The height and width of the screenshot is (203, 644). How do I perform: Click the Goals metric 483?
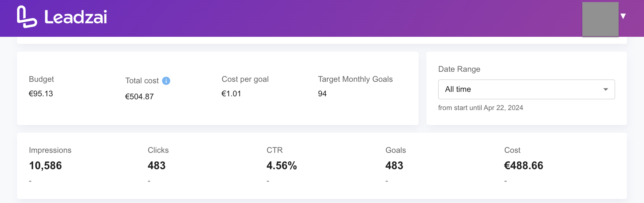pos(394,165)
